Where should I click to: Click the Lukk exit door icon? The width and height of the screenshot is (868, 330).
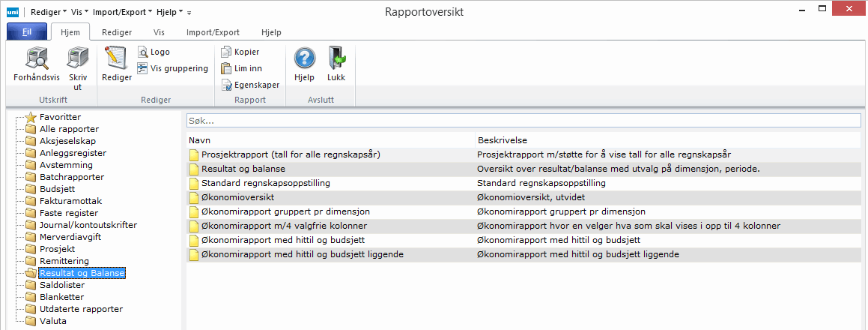tap(336, 60)
